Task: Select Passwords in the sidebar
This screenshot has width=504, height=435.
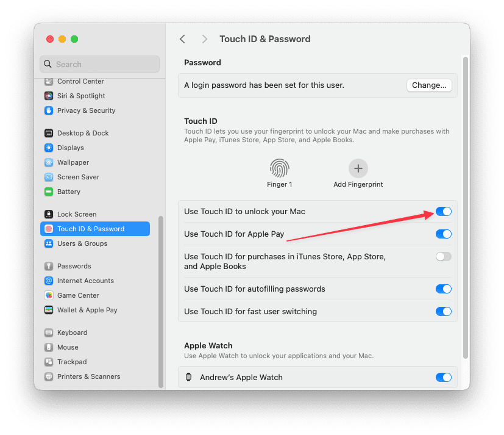Action: 95,266
